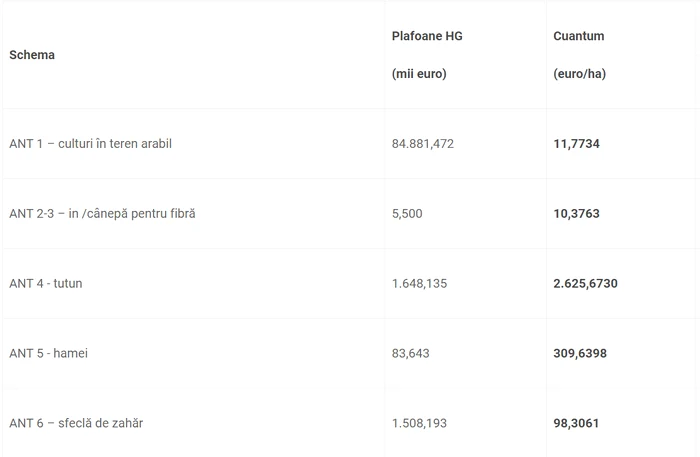Click the ANT 6 sfeclă de zahăr cell
Viewport: 700px width, 457px height.
76,423
